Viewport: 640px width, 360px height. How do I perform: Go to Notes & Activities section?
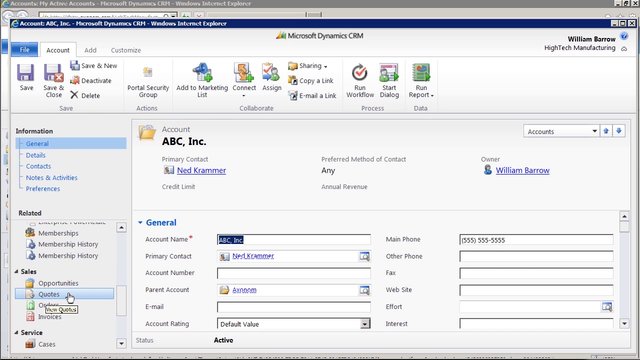[x=51, y=178]
